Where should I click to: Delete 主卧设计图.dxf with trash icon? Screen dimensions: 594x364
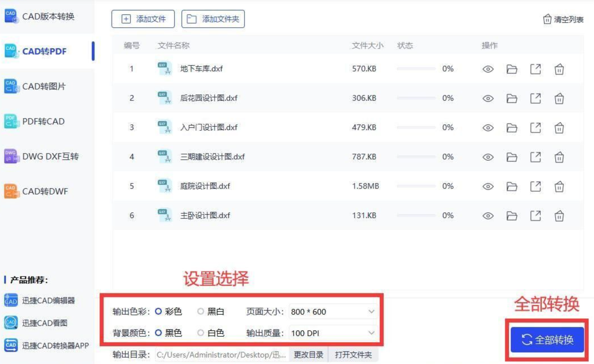[559, 216]
